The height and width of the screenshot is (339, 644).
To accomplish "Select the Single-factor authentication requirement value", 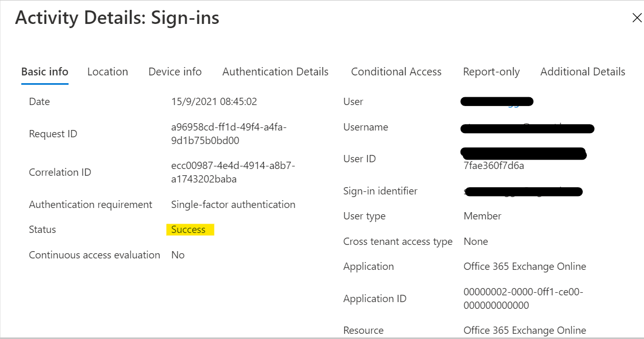I will tap(233, 204).
